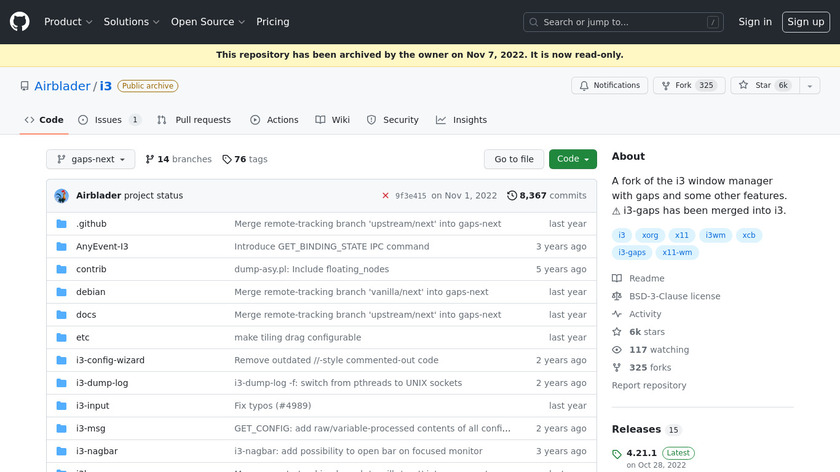Expand the Solutions menu
This screenshot has height=472, width=840.
click(x=131, y=22)
